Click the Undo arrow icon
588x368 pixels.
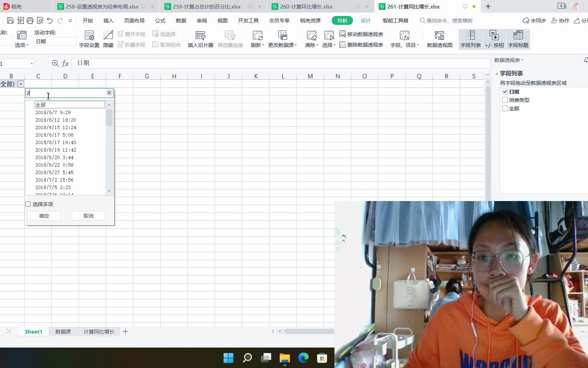point(50,20)
